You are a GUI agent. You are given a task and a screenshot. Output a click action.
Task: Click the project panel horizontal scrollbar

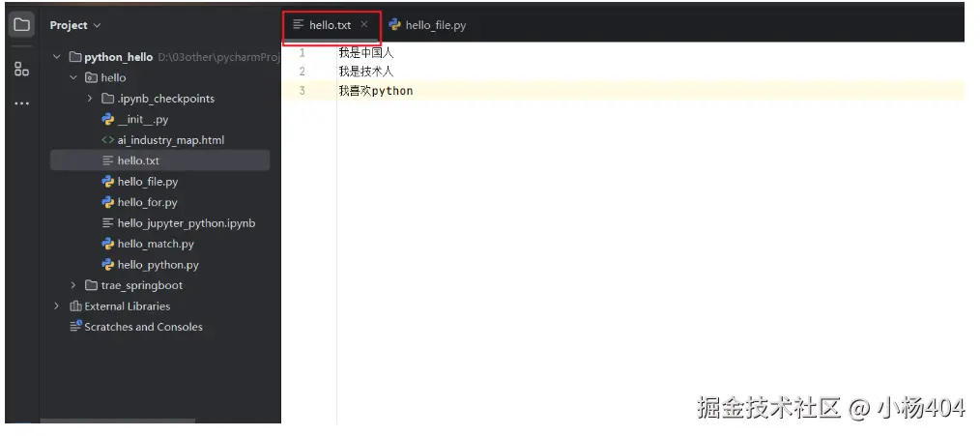click(118, 421)
